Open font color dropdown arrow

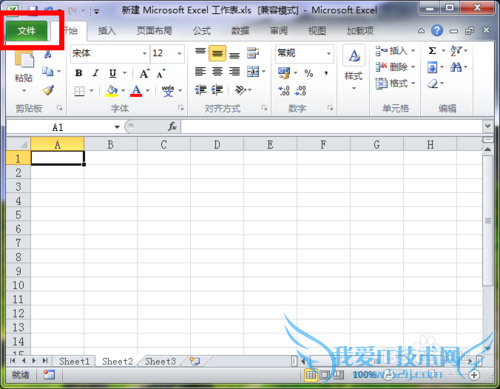click(148, 91)
